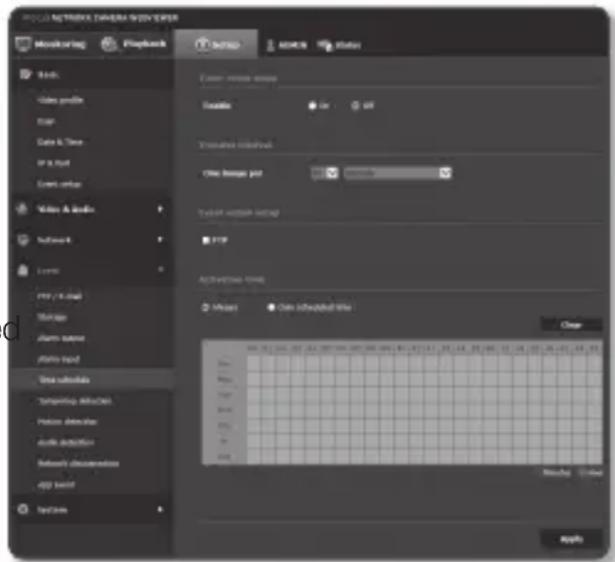This screenshot has height=562, width=615.
Task: Select Only scheduled time option
Action: (x=271, y=307)
